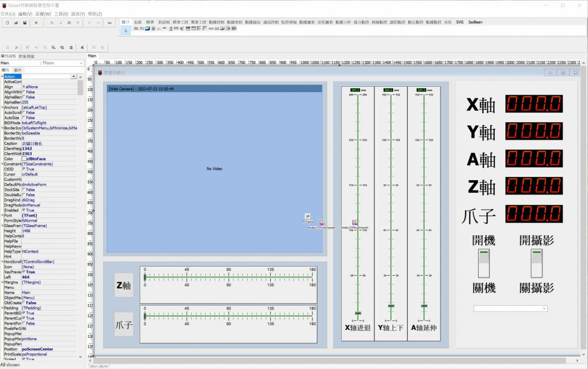The height and width of the screenshot is (369, 588).
Task: Click the 爪子 red LED display
Action: [x=534, y=214]
